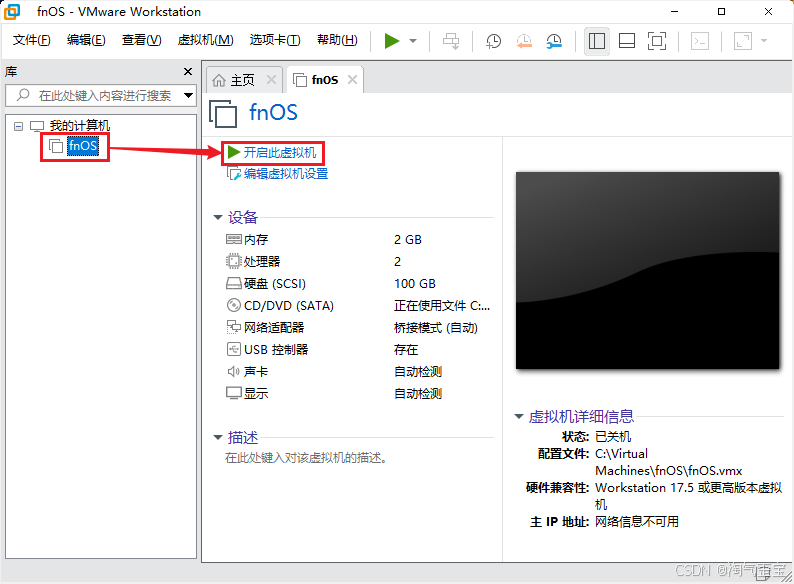Viewport: 794px width, 584px height.
Task: Click the 100 GB disk size value
Action: [x=415, y=284]
